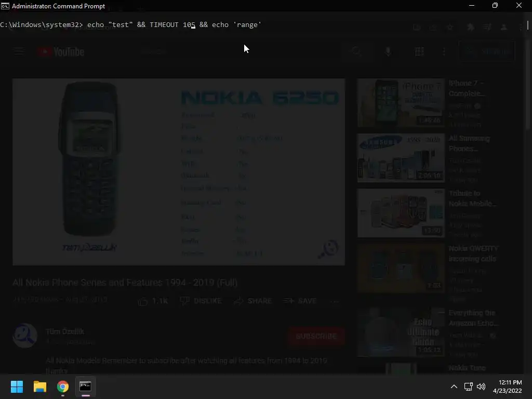Viewport: 532px width, 399px height.
Task: Open the YouTube hamburger guide menu behind
Action: pos(19,51)
